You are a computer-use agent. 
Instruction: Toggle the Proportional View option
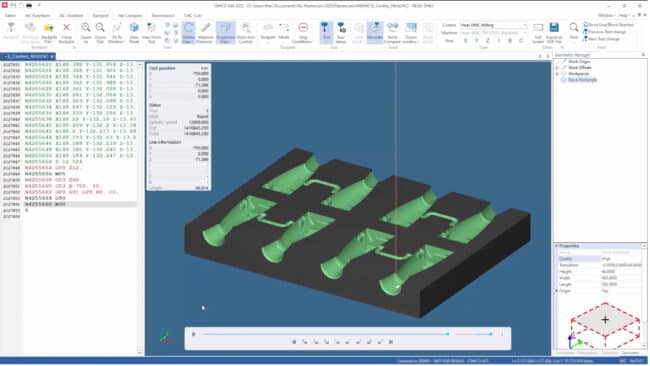[226, 32]
